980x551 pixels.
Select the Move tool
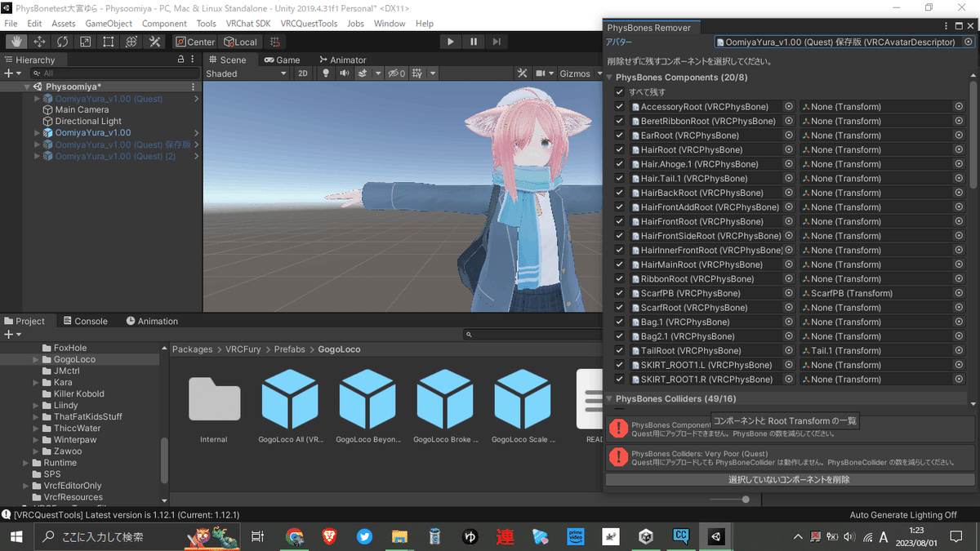tap(39, 41)
